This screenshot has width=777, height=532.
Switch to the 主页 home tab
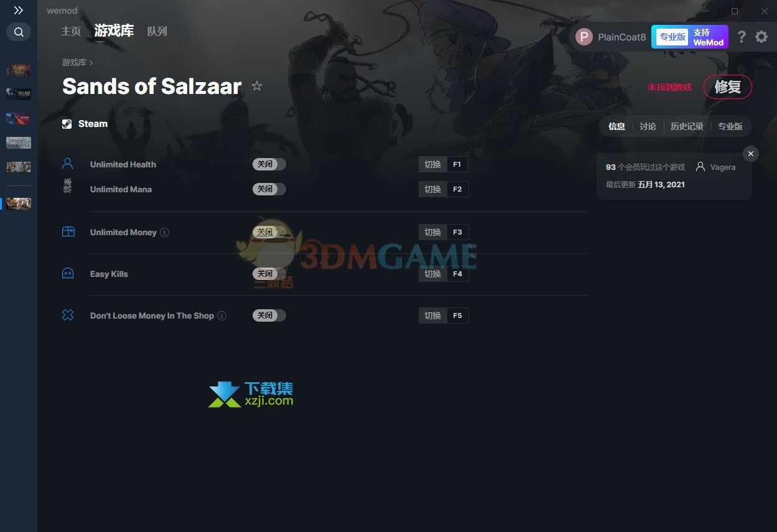click(x=71, y=31)
